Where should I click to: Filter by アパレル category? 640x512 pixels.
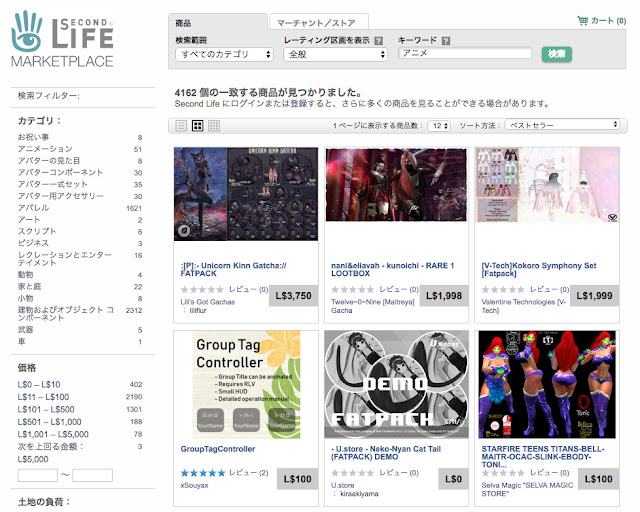[33, 208]
